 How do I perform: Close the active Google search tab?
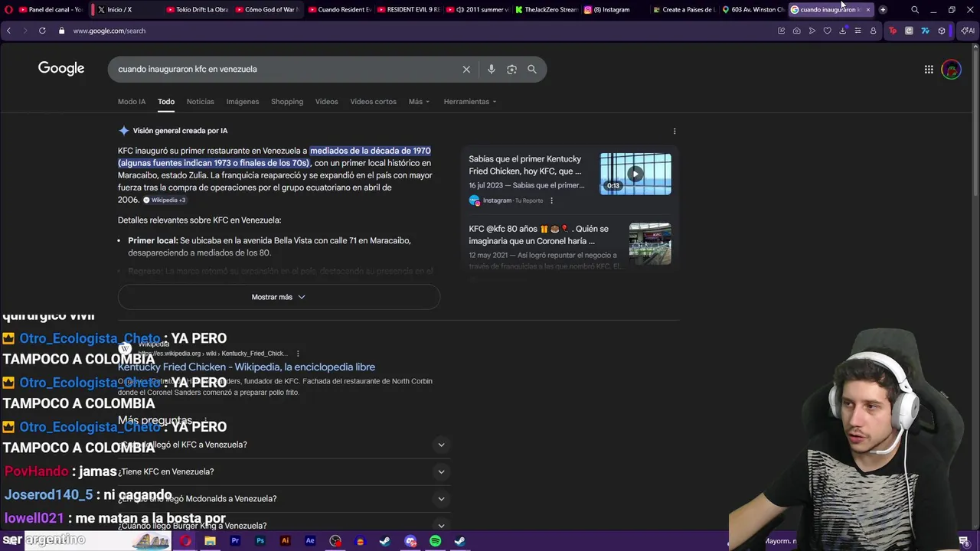867,9
